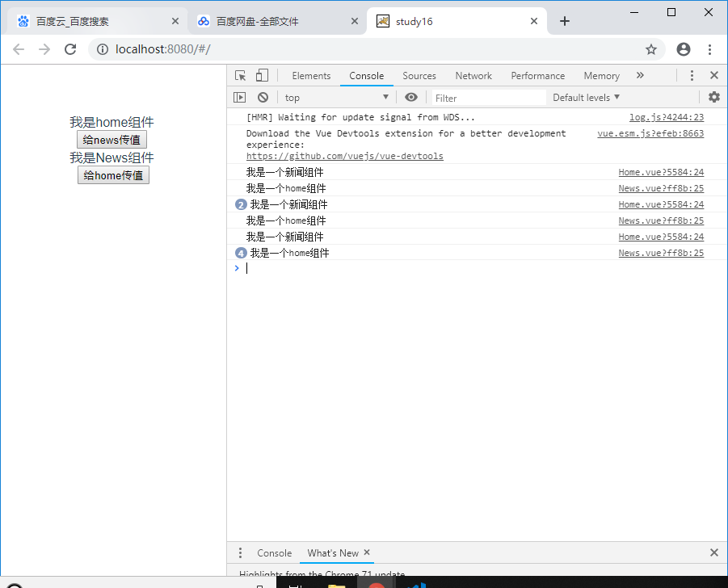Open the Default levels dropdown
Screen dimensions: 728x588
[586, 98]
